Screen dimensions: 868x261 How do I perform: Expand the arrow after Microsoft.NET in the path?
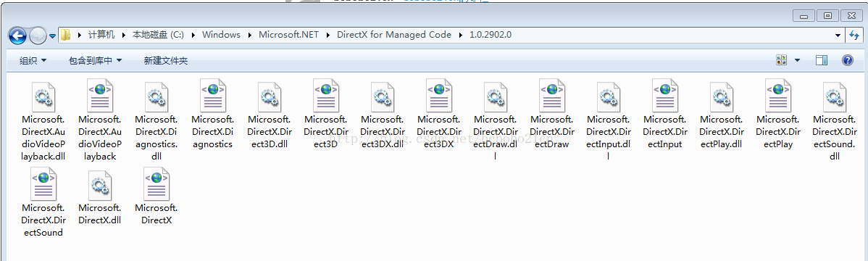pos(327,35)
